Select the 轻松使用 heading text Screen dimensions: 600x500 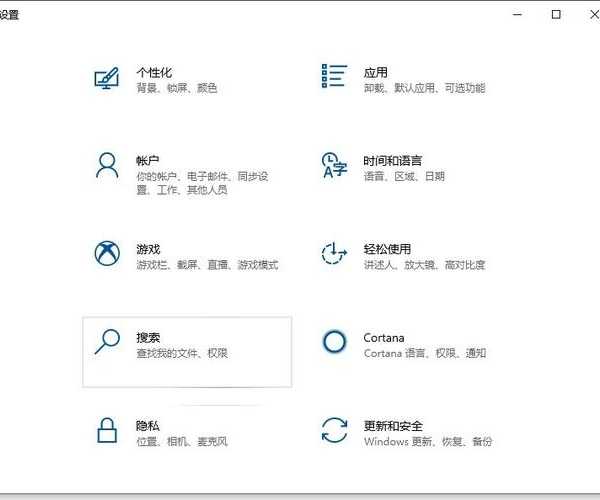(387, 249)
